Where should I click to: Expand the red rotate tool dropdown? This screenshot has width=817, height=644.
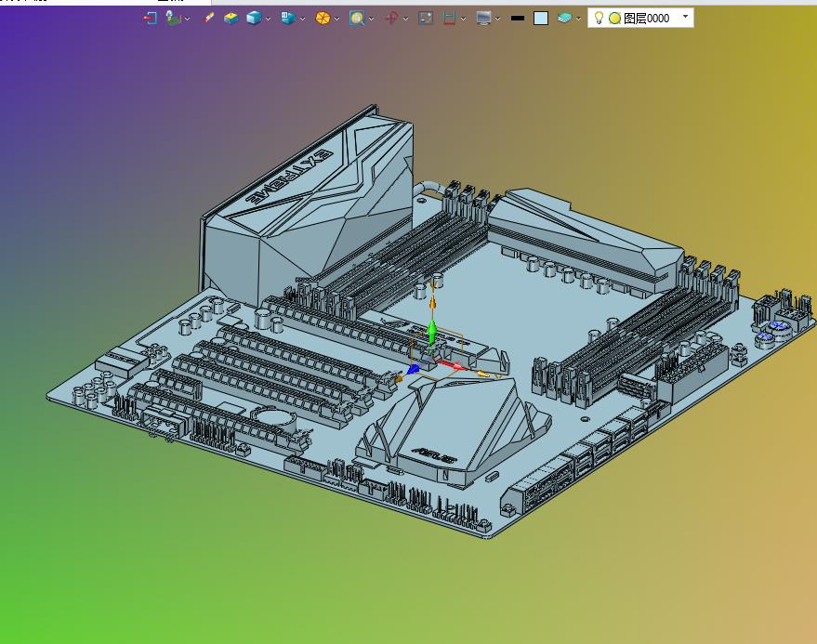coord(405,19)
